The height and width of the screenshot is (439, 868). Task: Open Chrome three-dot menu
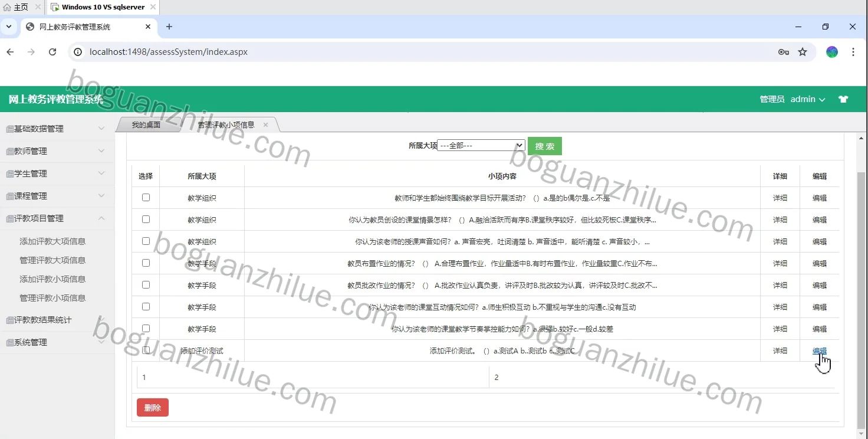coord(853,52)
